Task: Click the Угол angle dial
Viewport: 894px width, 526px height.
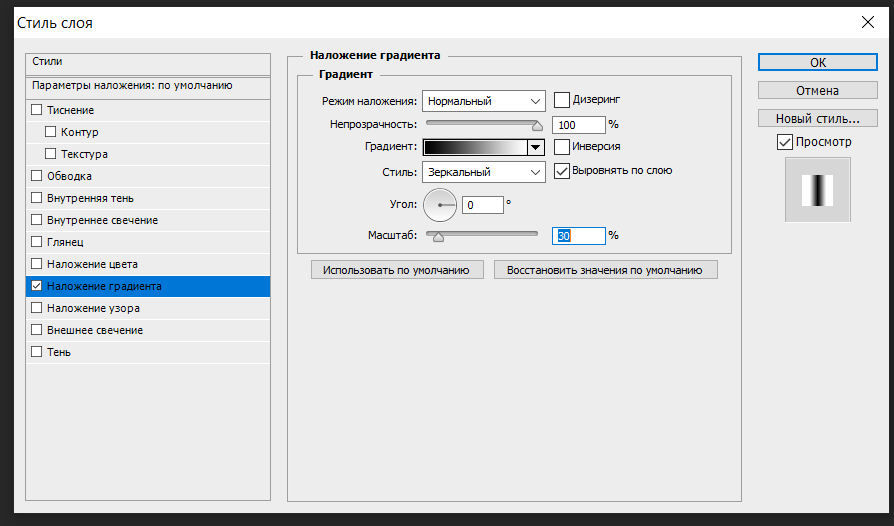Action: point(440,205)
